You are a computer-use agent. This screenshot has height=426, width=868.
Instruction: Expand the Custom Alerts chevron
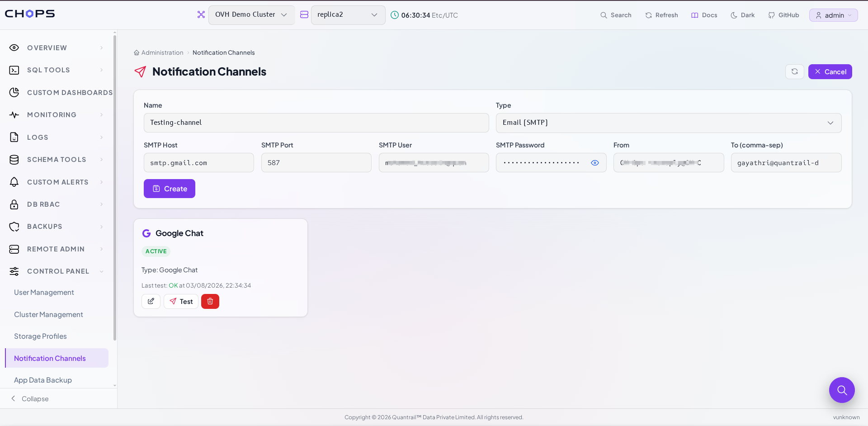101,182
